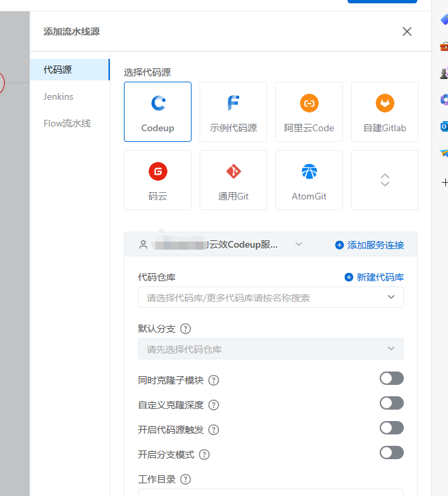Toggle 同时克隆子模块 switch
448x496 pixels.
tap(392, 378)
